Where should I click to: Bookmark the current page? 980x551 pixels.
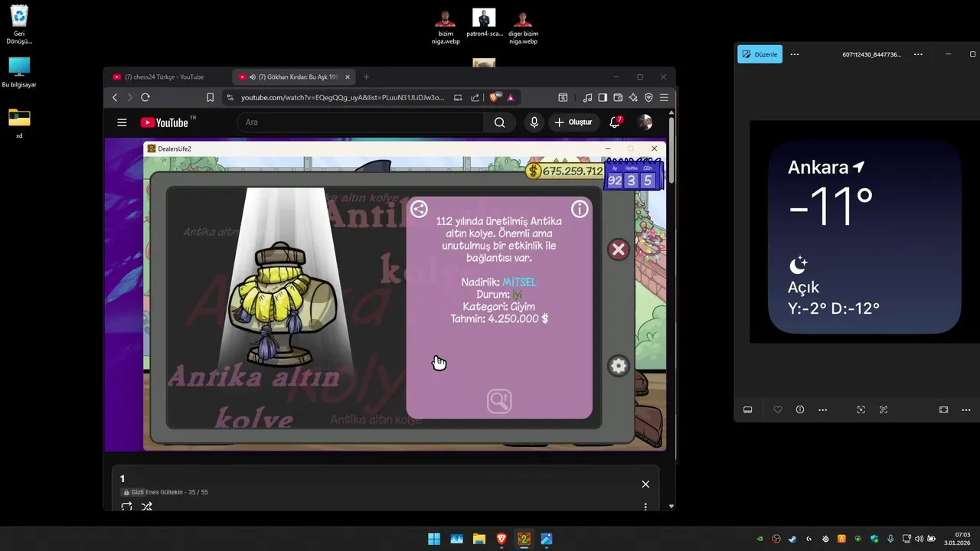click(x=210, y=97)
